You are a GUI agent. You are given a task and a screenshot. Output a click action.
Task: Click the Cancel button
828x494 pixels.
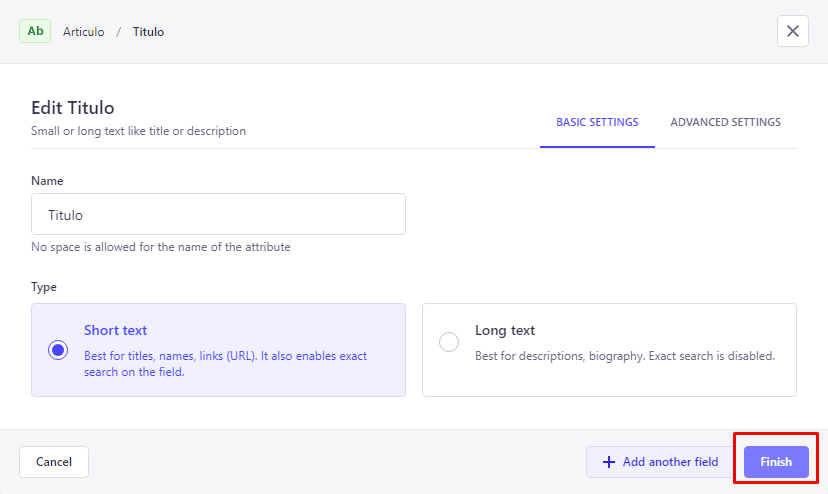pos(54,462)
